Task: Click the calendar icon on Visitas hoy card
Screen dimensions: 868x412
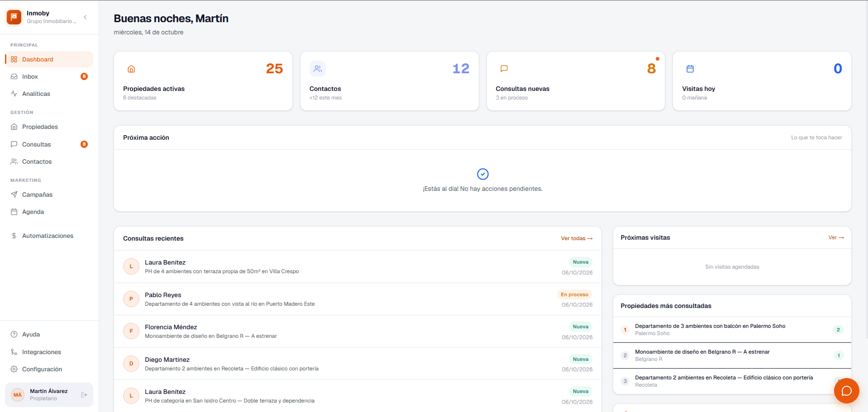Action: point(690,69)
